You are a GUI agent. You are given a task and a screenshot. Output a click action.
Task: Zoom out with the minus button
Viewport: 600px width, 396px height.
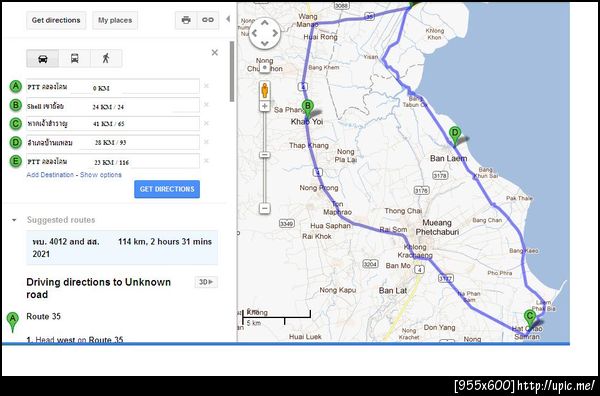tap(265, 208)
